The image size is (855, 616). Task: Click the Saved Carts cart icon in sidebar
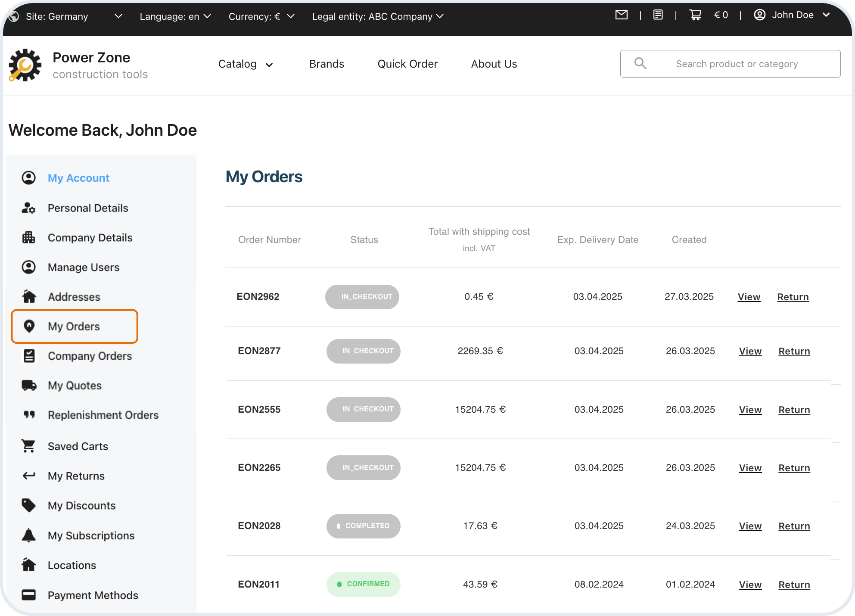pos(28,446)
